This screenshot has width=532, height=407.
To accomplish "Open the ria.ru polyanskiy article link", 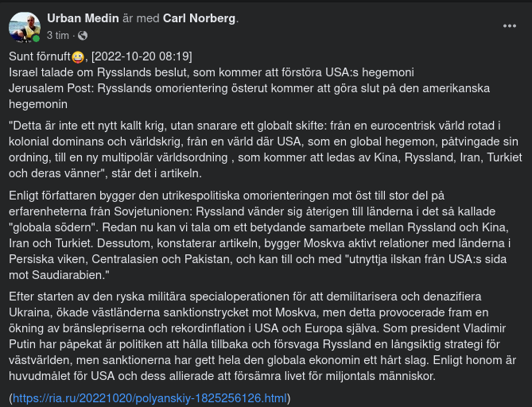I will 150,397.
